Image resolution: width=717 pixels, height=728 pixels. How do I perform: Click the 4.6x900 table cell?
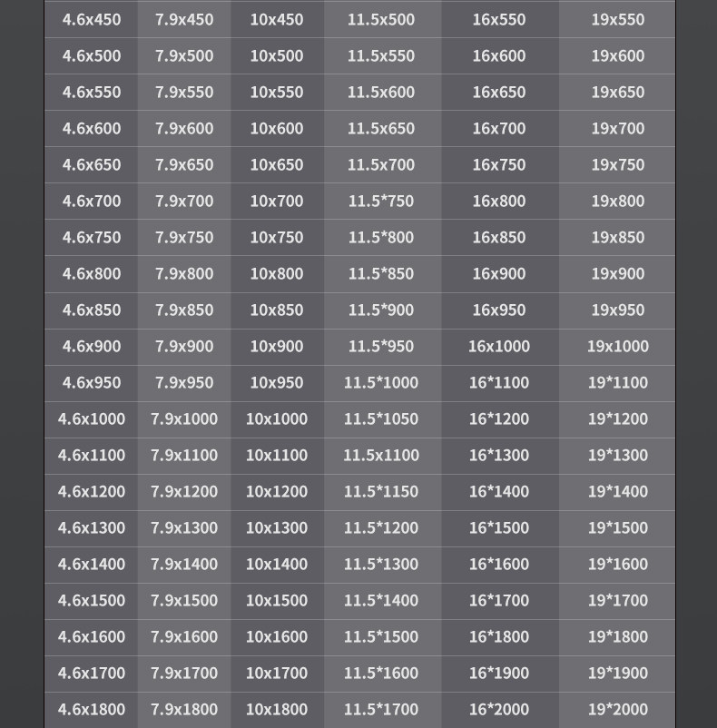tap(92, 347)
